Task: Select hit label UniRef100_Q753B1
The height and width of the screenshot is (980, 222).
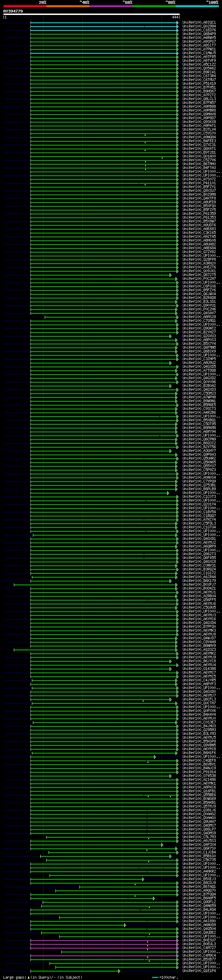Action: 199,485
